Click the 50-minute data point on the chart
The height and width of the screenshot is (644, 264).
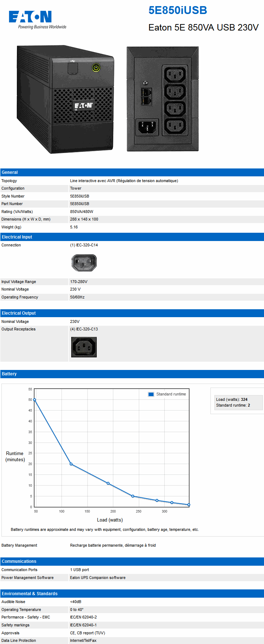pos(35,400)
